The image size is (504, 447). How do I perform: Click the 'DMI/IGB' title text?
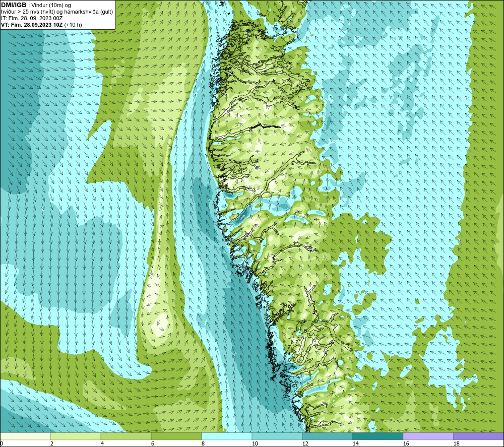click(14, 5)
